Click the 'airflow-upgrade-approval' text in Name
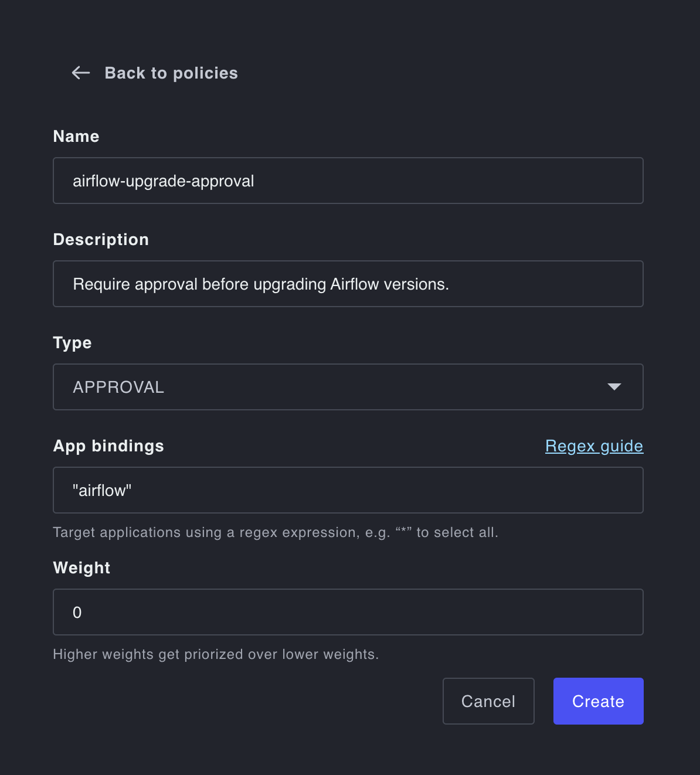The width and height of the screenshot is (700, 775). tap(164, 181)
